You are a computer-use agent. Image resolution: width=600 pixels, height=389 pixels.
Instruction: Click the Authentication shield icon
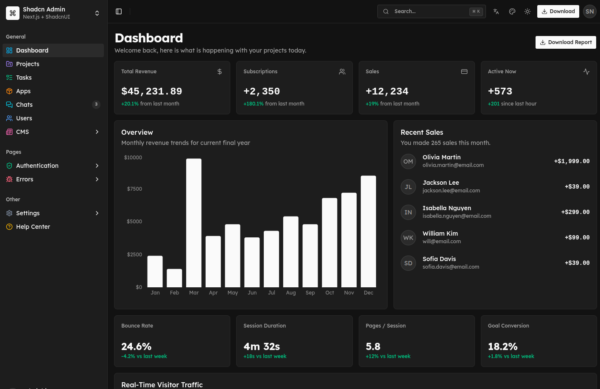click(x=9, y=166)
